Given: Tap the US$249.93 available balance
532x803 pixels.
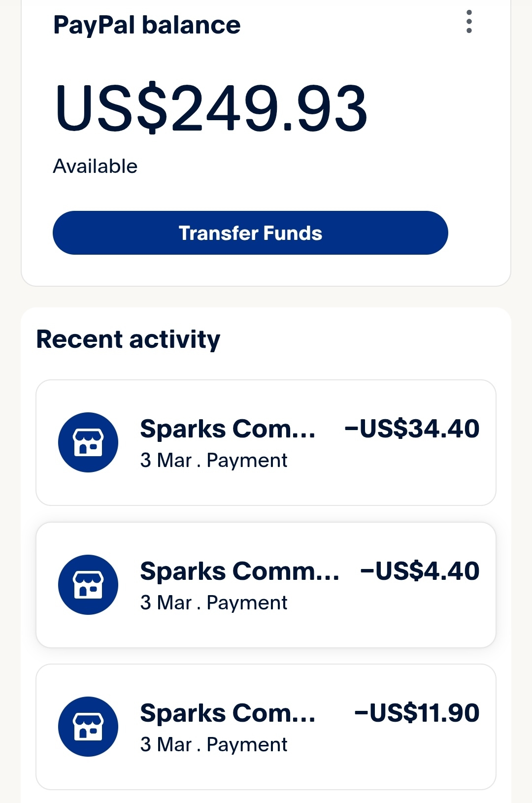Looking at the screenshot, I should click(211, 108).
